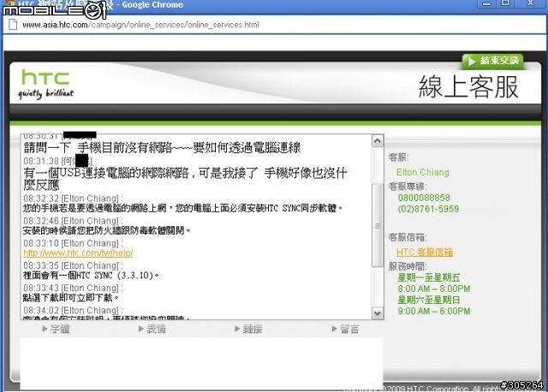Click the 08:33:43 [Elton Chiang] timestamp
Image resolution: width=548 pixels, height=392 pixels.
pos(73,288)
